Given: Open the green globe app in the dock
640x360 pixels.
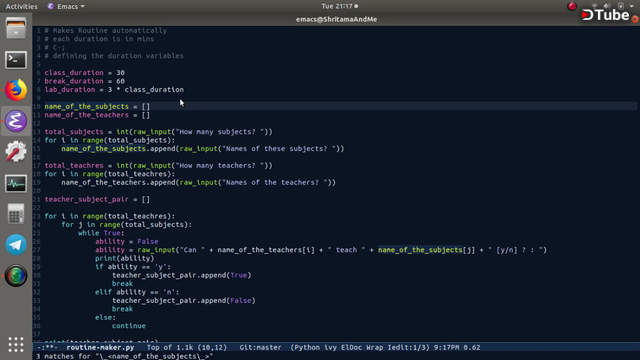Looking at the screenshot, I should [16, 276].
